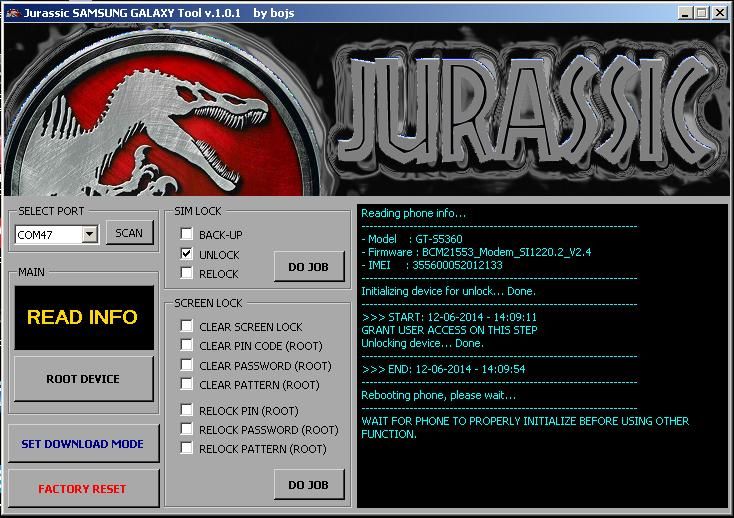Minimize the Jurassic tool window

click(685, 13)
